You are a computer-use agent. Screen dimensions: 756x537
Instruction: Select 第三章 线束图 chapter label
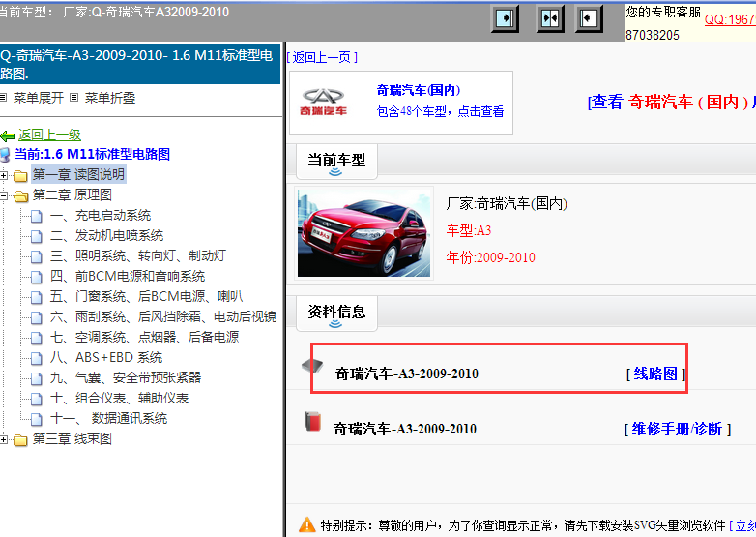(72, 438)
